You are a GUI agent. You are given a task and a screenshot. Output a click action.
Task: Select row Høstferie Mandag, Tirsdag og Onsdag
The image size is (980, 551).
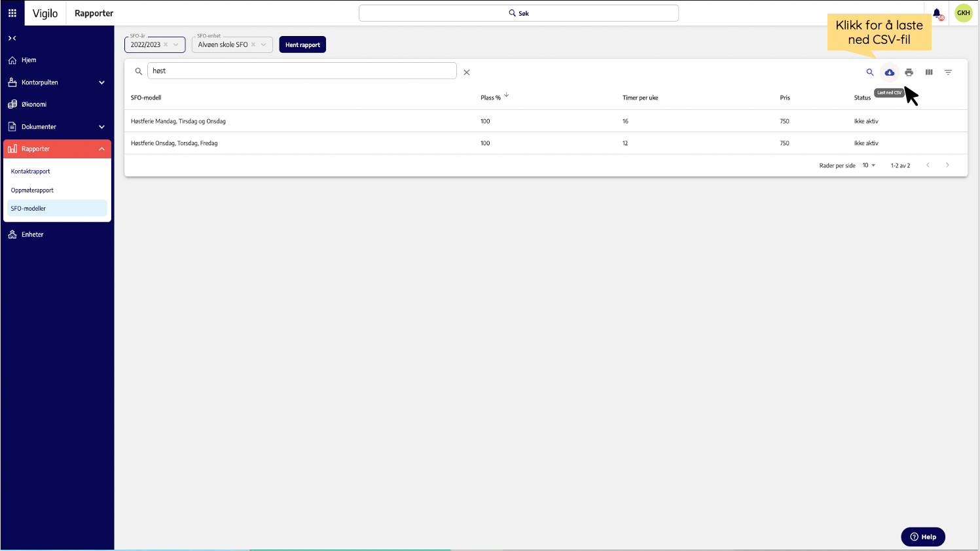546,121
